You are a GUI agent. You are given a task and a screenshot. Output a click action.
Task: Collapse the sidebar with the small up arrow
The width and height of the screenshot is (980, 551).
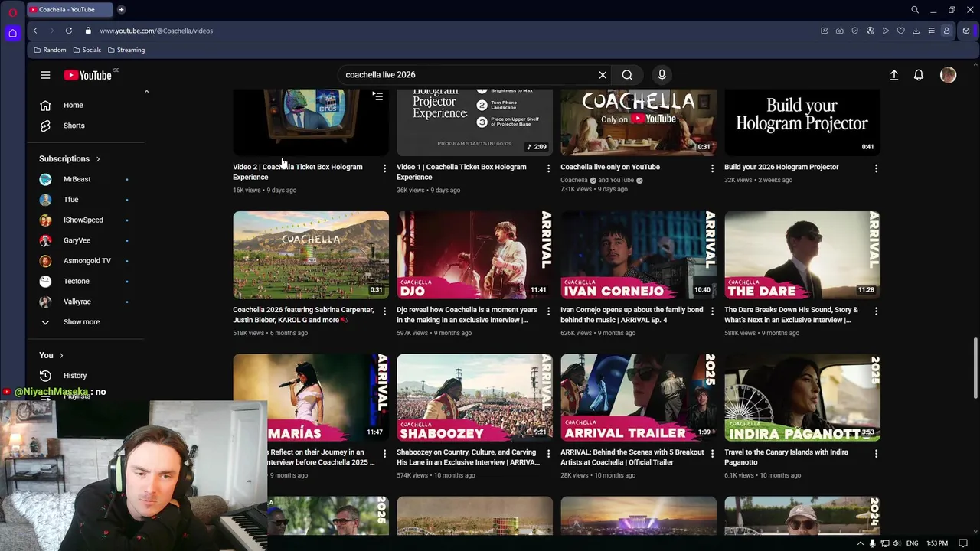pyautogui.click(x=146, y=92)
